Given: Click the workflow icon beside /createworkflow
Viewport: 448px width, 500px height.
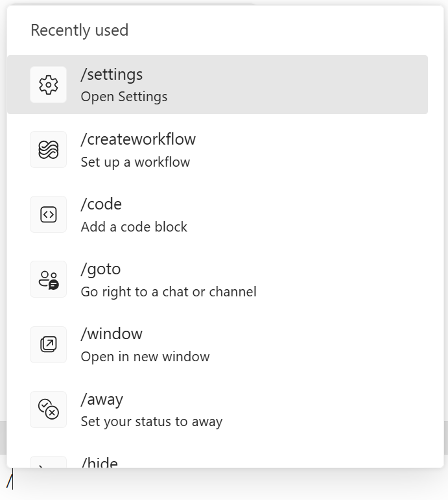Looking at the screenshot, I should pos(48,150).
